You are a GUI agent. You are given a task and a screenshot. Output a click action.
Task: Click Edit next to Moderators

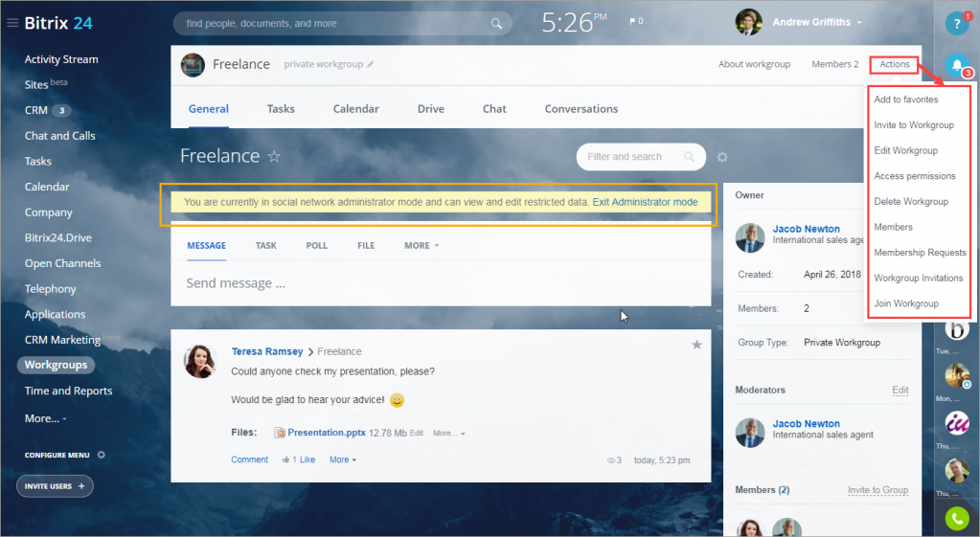coord(900,391)
